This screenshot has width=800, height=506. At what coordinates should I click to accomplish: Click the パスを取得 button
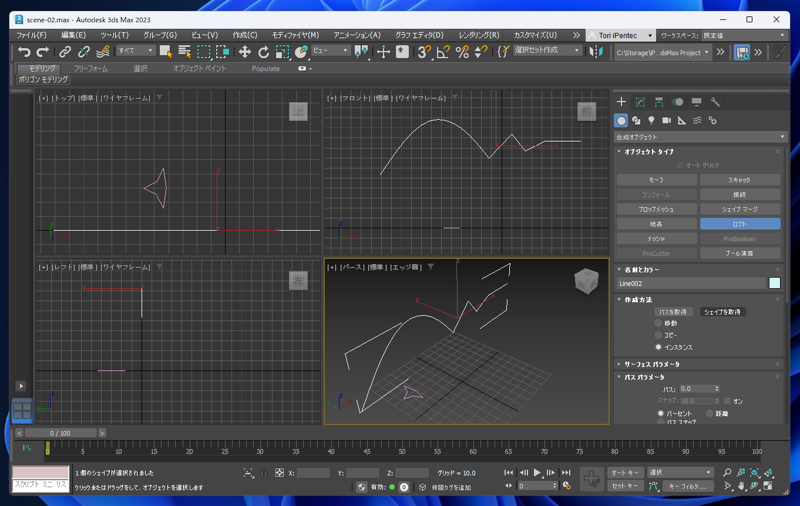(672, 312)
